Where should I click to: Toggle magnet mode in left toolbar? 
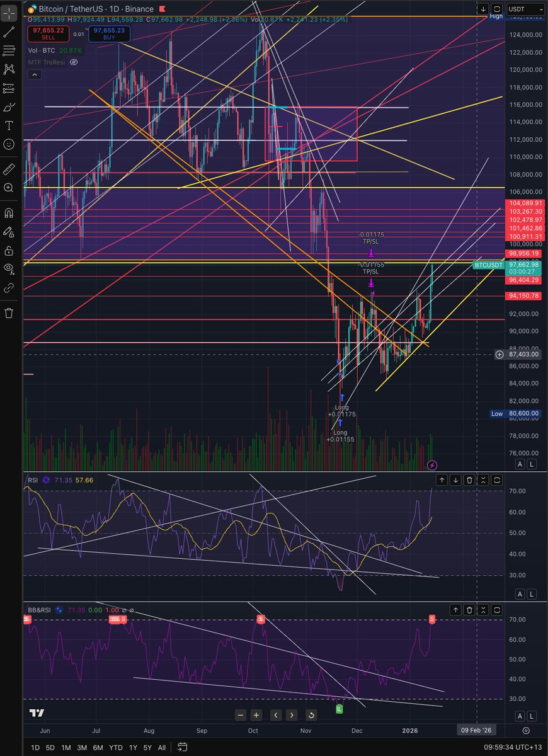tap(9, 212)
